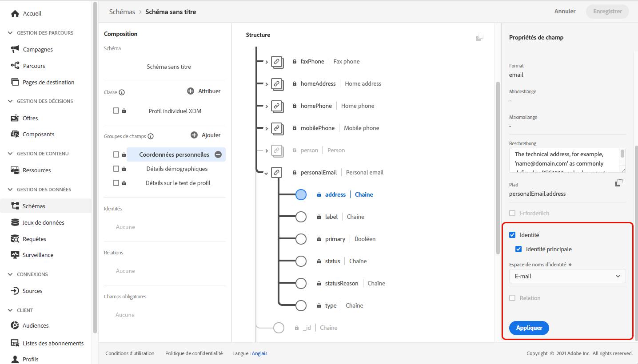Click the Classe info icon
638x364 pixels.
[x=122, y=92]
